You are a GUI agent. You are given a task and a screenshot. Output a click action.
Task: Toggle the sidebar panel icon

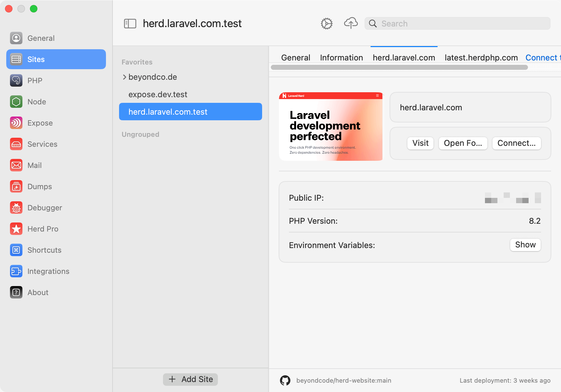point(130,24)
